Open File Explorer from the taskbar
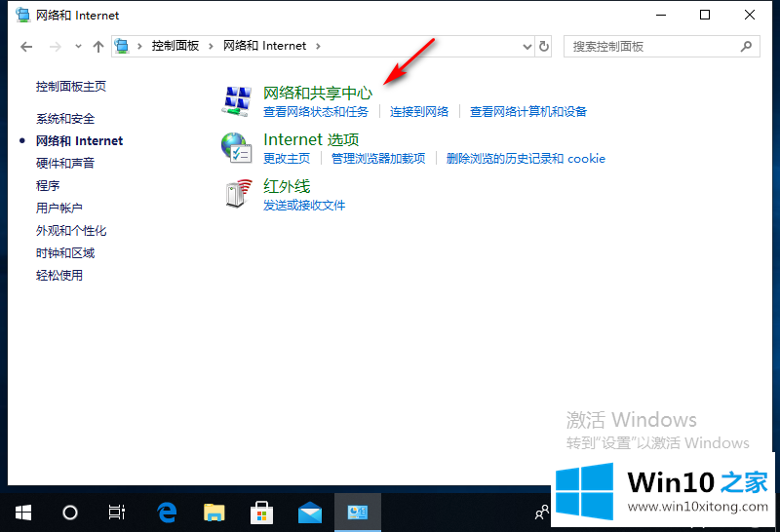Screen dimensions: 780x532 click(214, 512)
